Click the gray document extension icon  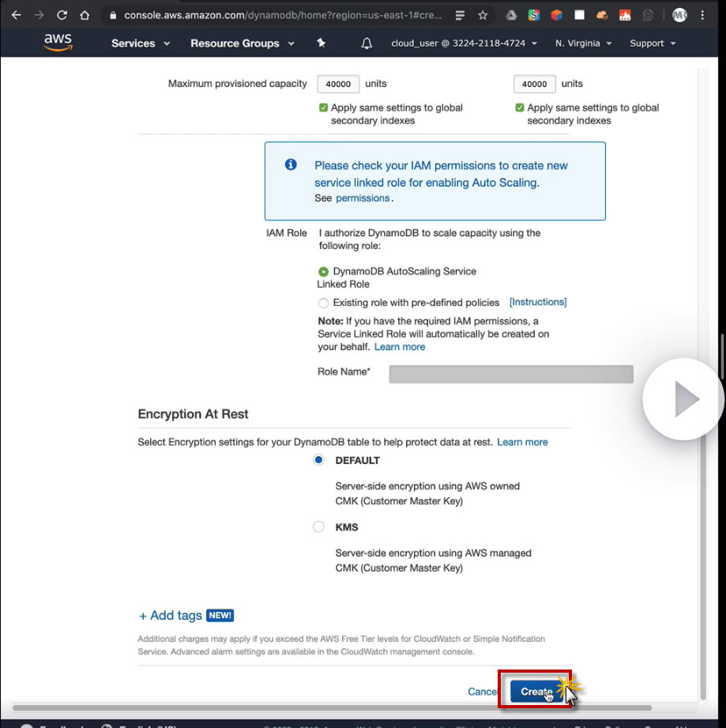[x=648, y=15]
